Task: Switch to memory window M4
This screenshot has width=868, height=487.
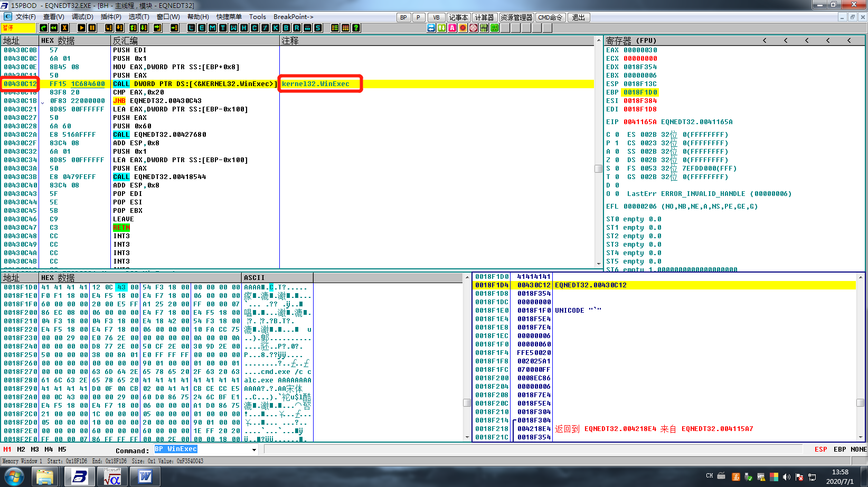Action: 49,449
